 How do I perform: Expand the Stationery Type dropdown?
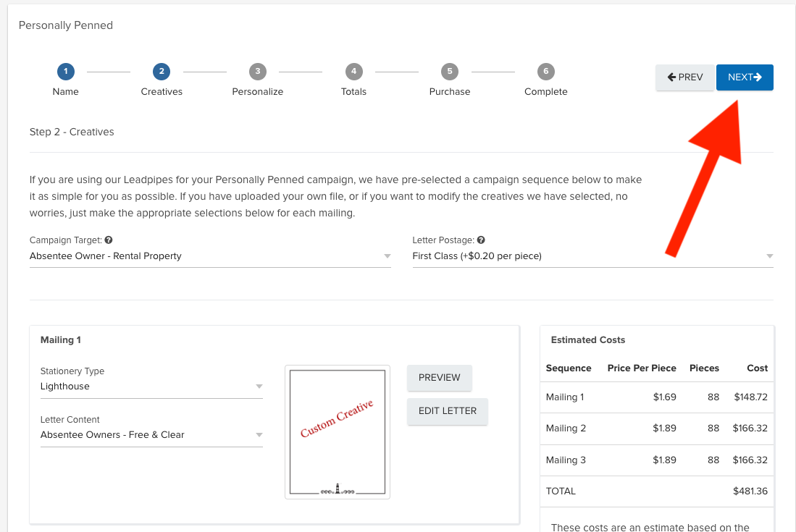pyautogui.click(x=151, y=387)
